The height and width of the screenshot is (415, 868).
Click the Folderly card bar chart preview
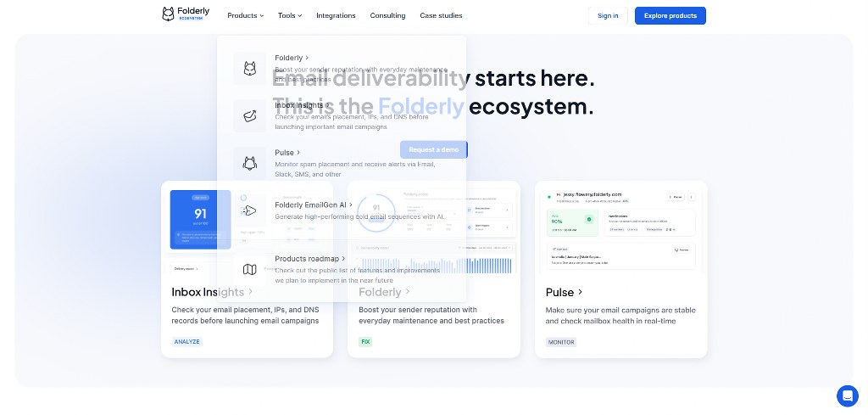tap(435, 259)
